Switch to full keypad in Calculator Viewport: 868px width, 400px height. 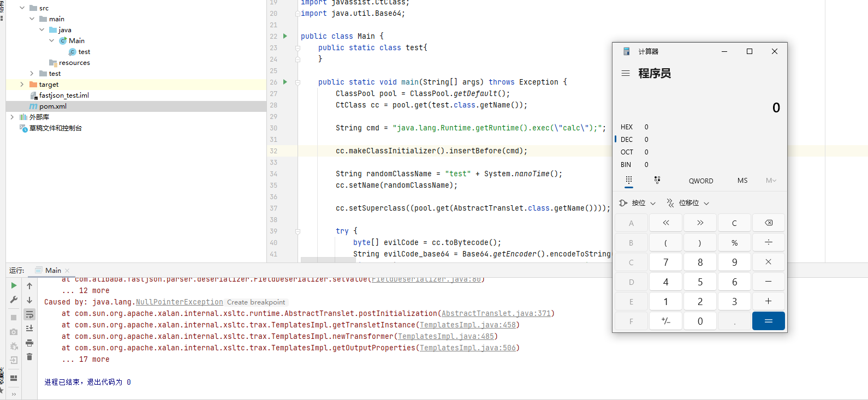pos(629,180)
